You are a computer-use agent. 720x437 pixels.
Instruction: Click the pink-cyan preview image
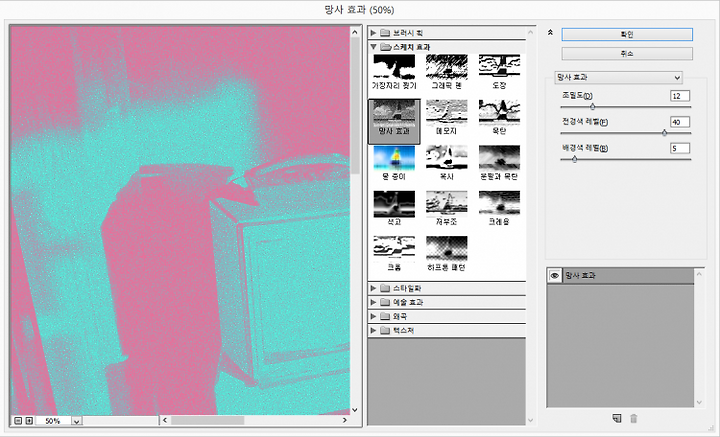coord(180,220)
